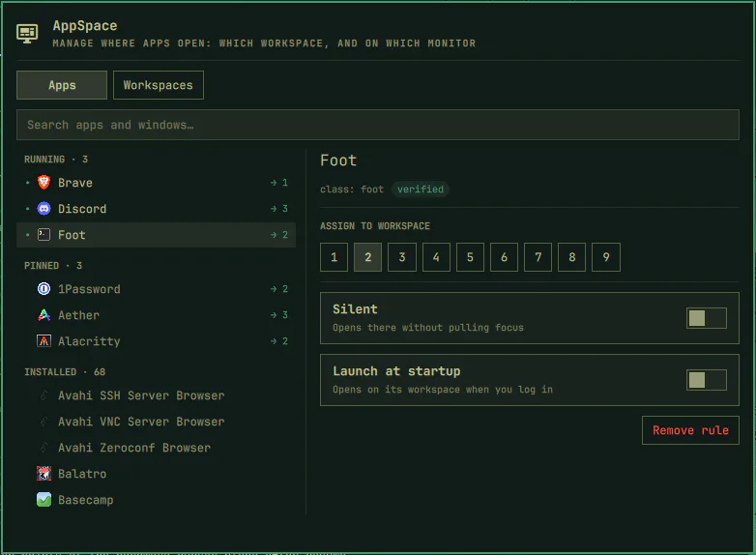Click the Discord icon in running list
Screen dimensions: 756x555
point(44,208)
